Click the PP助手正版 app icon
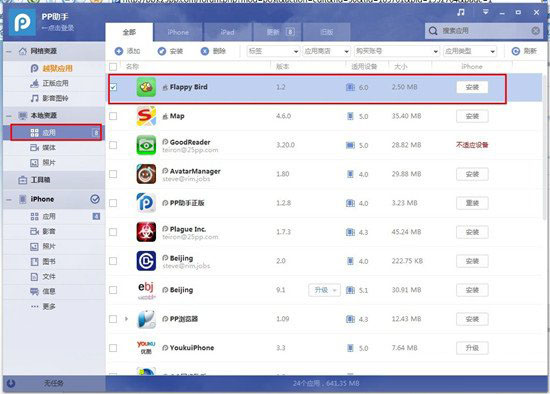Viewport: 550px width, 394px height. pyautogui.click(x=146, y=203)
